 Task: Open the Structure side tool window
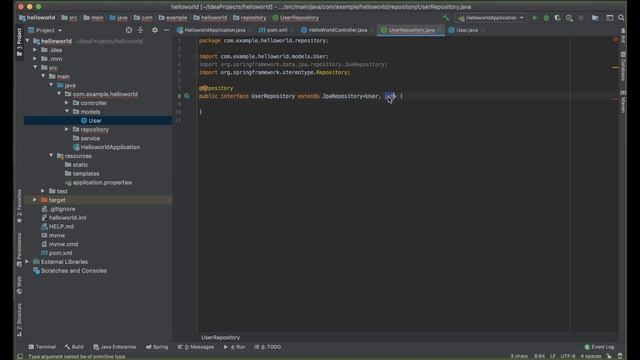coord(19,320)
